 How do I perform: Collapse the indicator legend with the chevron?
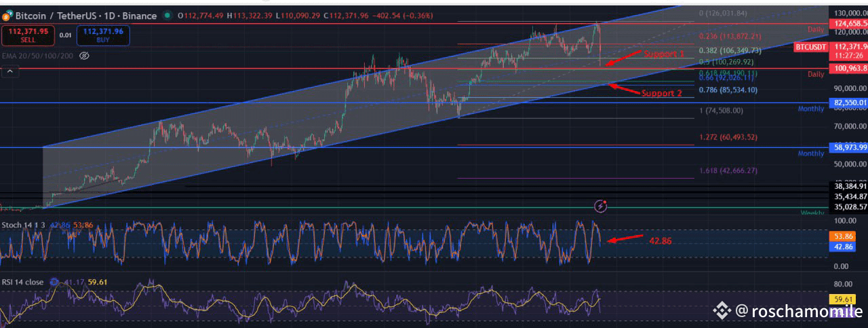click(x=10, y=70)
